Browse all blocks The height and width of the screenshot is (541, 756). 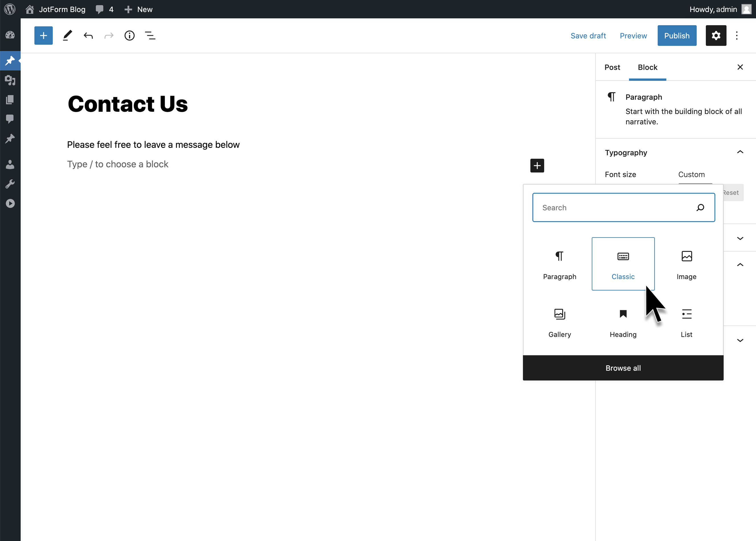coord(623,368)
